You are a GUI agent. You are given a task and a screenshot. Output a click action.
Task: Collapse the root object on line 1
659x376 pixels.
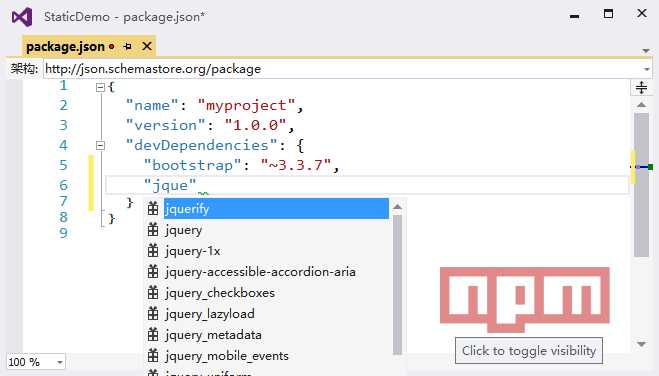(x=100, y=87)
